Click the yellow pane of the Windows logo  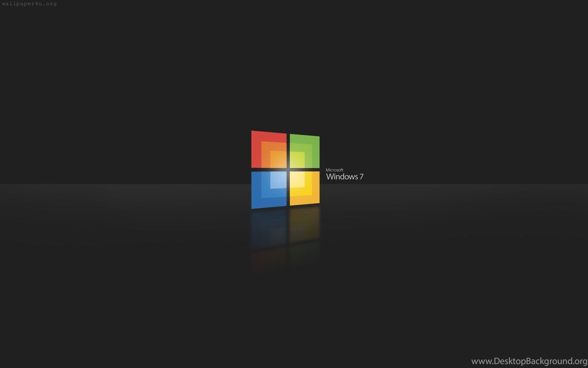(x=304, y=188)
